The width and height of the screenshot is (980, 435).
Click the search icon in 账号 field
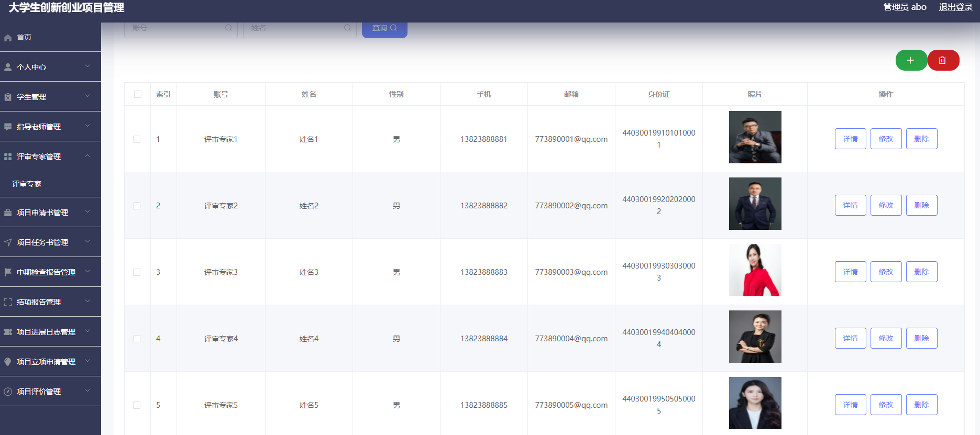[228, 28]
